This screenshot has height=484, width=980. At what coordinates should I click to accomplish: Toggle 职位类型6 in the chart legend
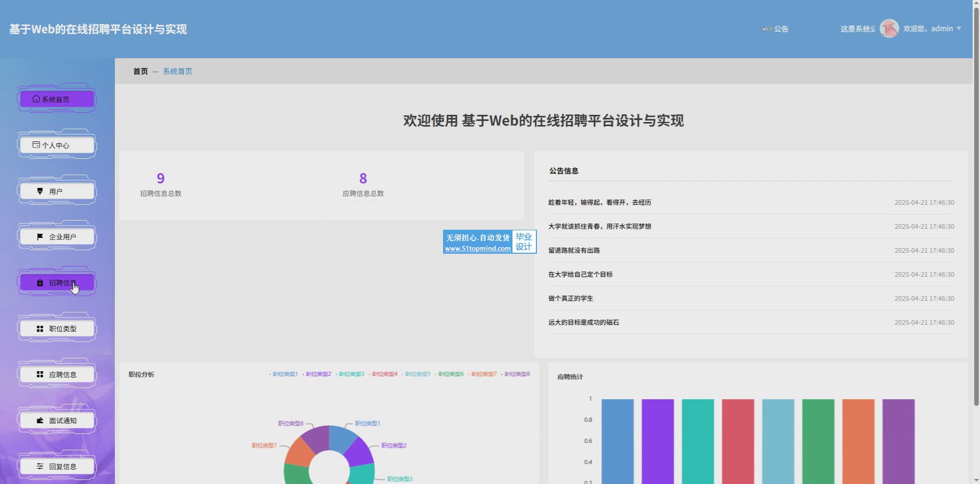click(x=449, y=374)
